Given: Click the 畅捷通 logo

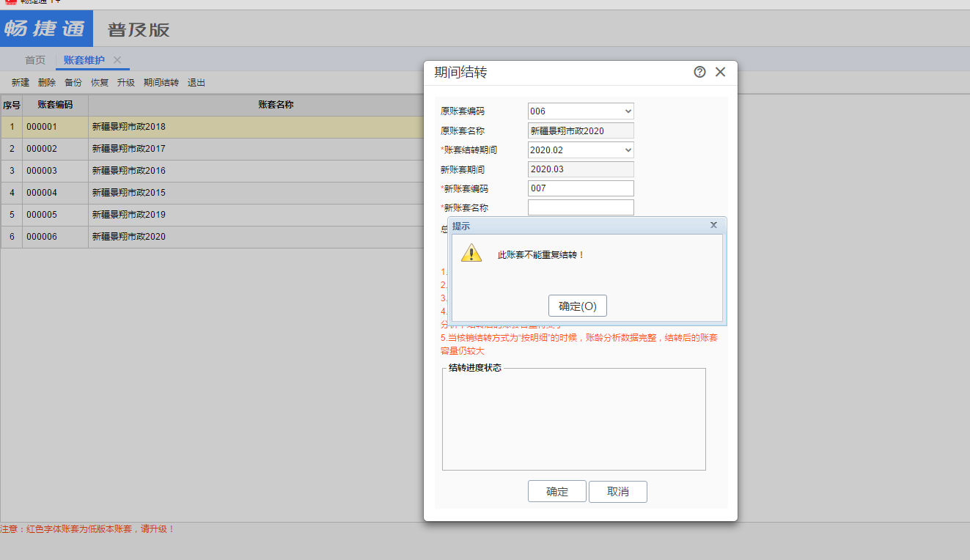Looking at the screenshot, I should tap(46, 29).
